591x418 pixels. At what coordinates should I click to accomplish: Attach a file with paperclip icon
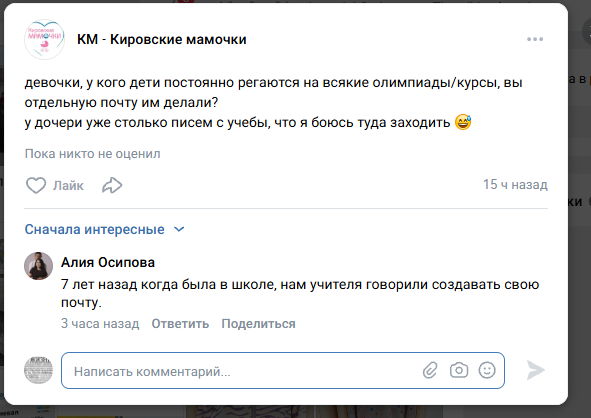(430, 370)
